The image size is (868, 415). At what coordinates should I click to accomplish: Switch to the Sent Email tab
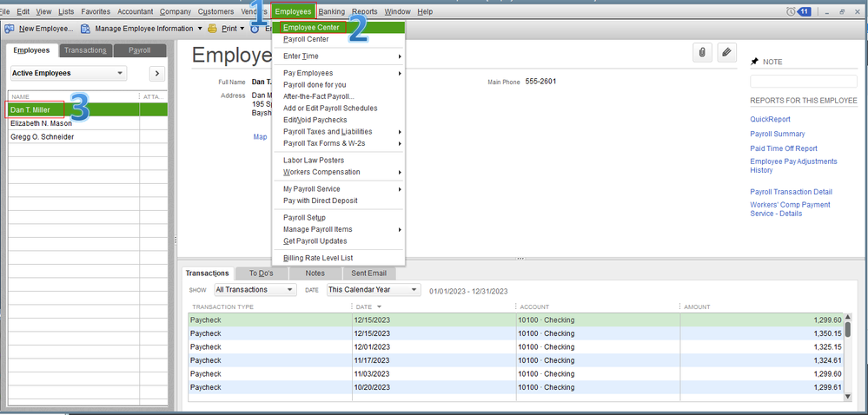369,273
